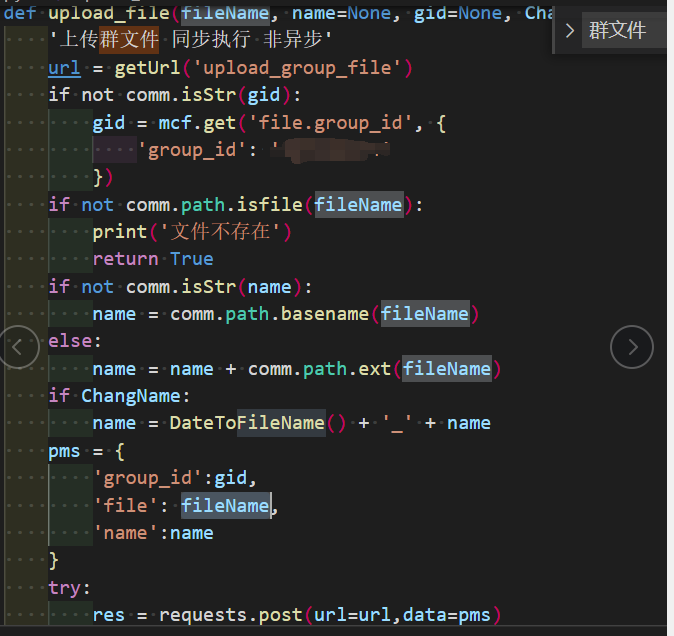This screenshot has height=636, width=674.
Task: Click 'name':name dictionary entry
Action: pos(153,533)
